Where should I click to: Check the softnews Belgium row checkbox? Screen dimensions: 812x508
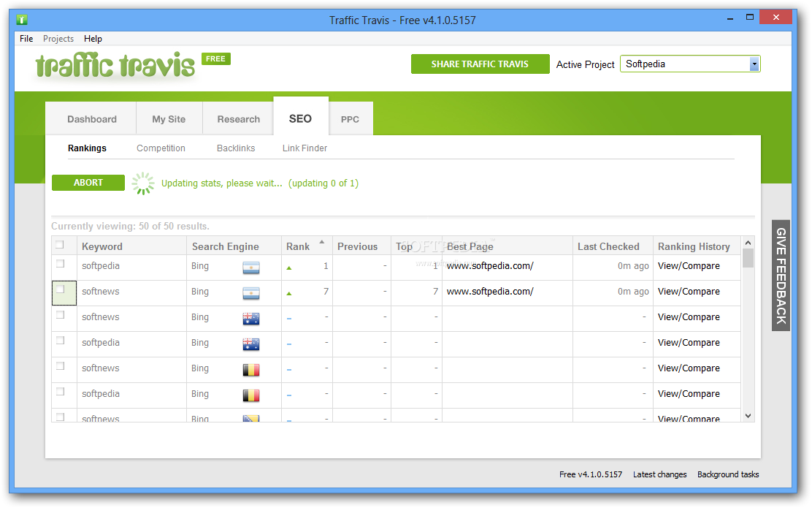61,366
